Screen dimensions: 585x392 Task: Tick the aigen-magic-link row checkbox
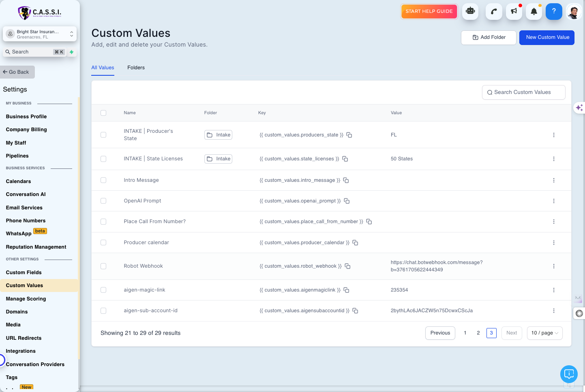[103, 290]
